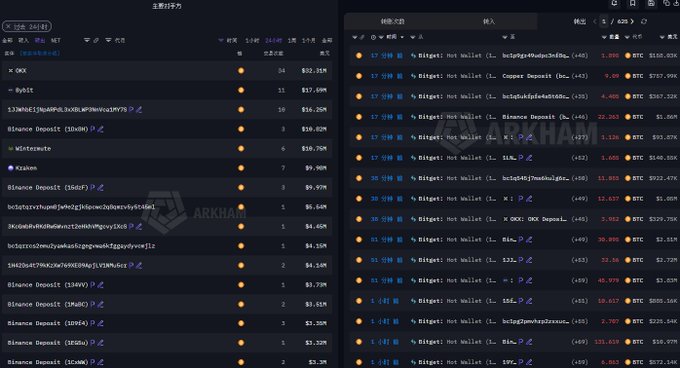680x368 pixels.
Task: Switch to the NET tab
Action: tap(56, 40)
